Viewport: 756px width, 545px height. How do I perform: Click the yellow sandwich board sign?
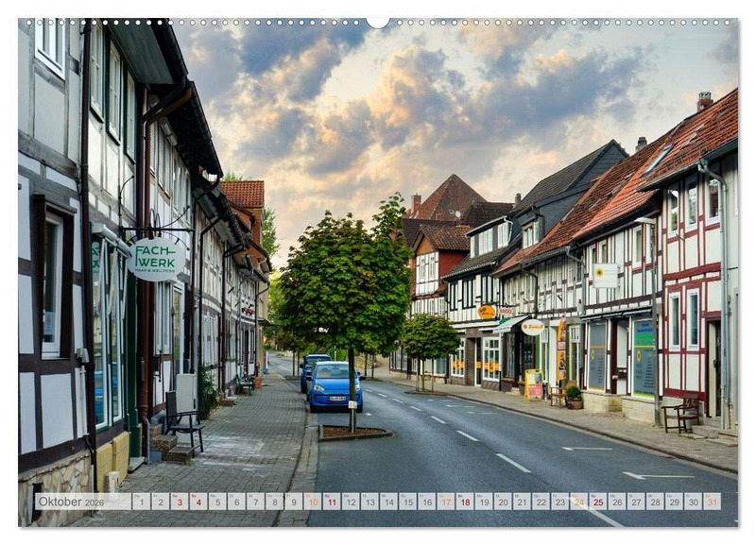click(x=533, y=383)
